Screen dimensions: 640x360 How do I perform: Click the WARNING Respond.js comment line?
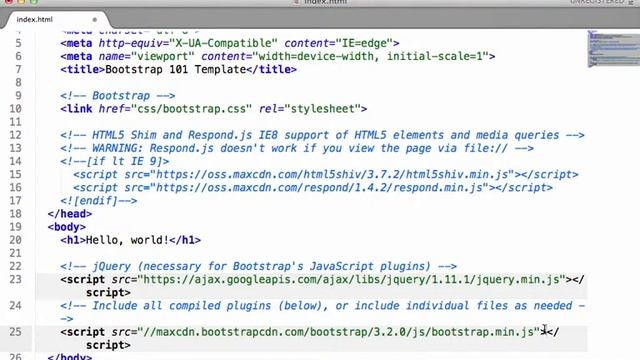click(297, 148)
